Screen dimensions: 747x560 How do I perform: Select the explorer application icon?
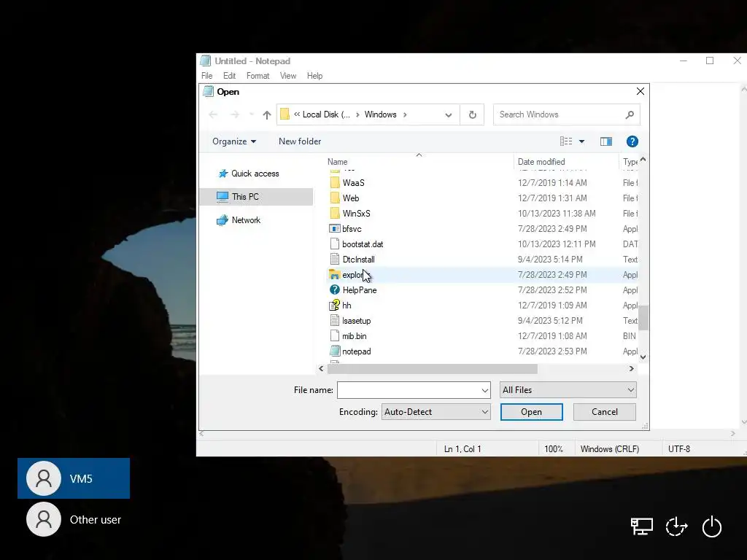[334, 275]
